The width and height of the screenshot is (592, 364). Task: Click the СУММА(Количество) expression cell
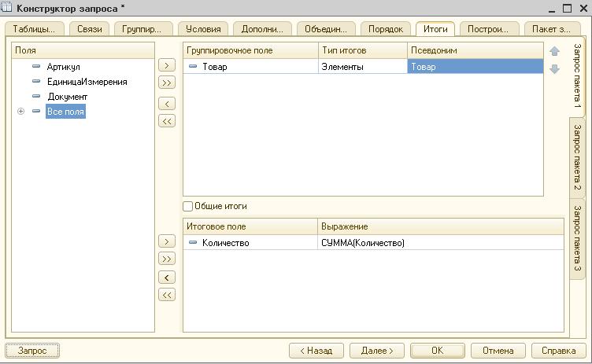363,243
